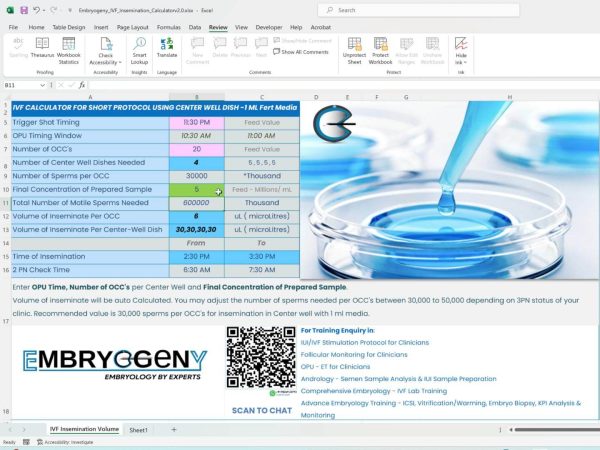Screen dimensions: 600x450
Task: Click the Protect Workbook icon
Action: 381,48
